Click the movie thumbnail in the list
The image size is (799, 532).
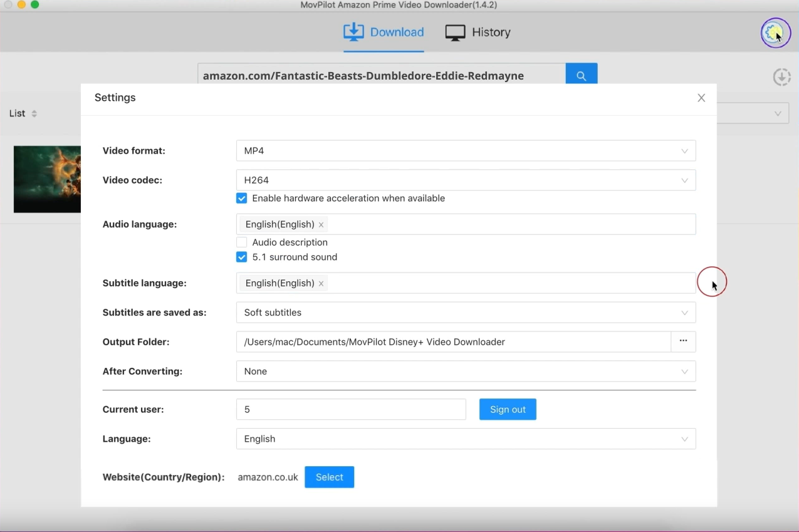tap(47, 179)
